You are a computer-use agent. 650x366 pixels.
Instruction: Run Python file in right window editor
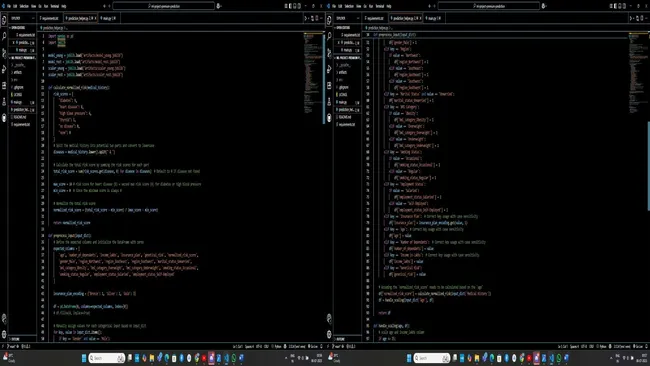631,18
